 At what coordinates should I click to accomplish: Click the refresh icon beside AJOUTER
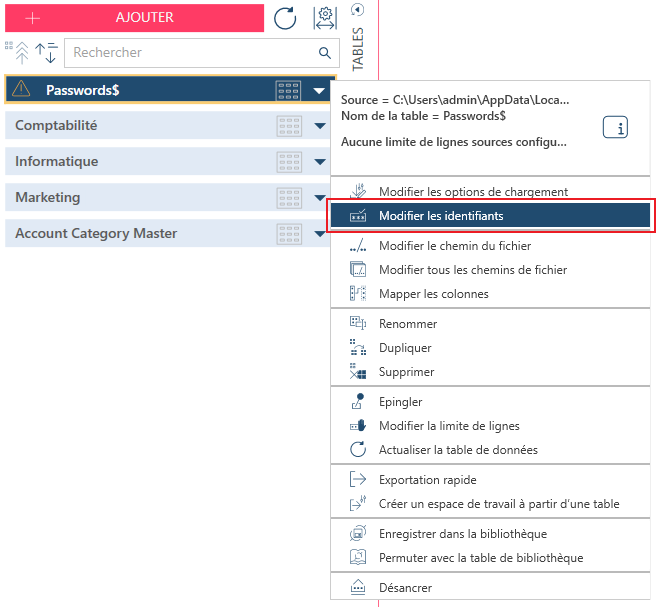click(x=285, y=17)
